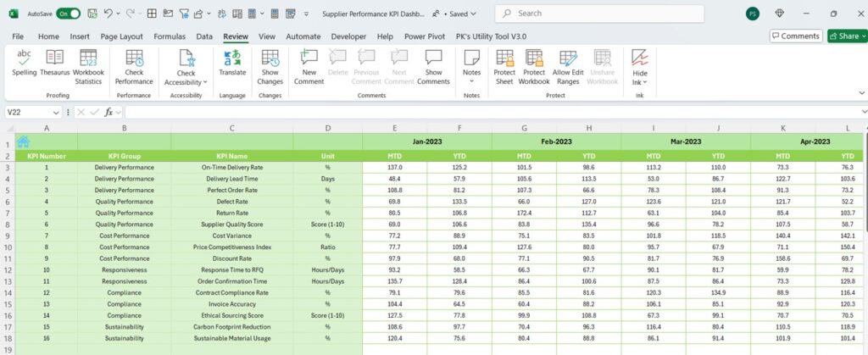Click the Ethical Sourcing Score cell
The height and width of the screenshot is (355, 868).
coord(232,315)
